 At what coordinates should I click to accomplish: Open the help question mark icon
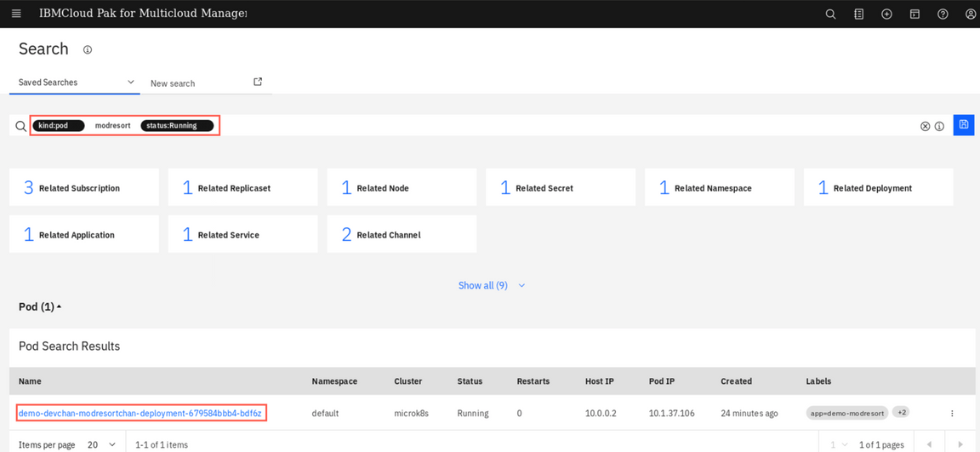click(x=943, y=14)
